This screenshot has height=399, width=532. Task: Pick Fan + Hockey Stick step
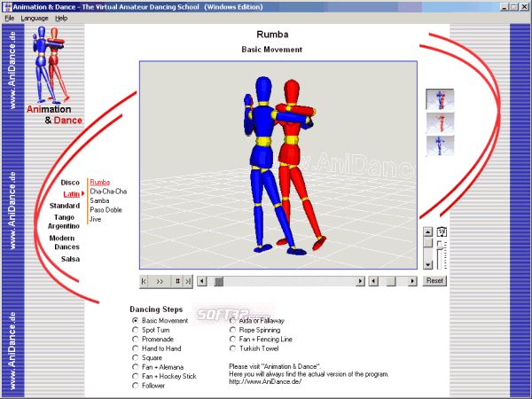(165, 376)
